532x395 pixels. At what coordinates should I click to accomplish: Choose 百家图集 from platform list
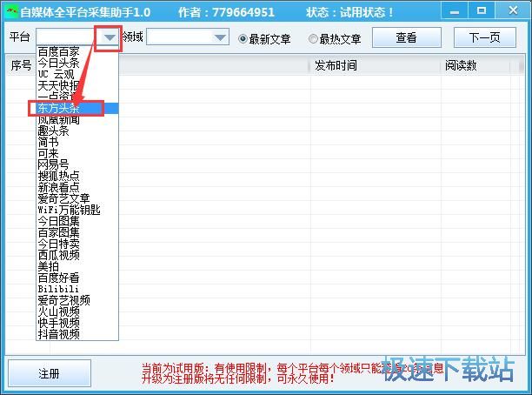77,232
